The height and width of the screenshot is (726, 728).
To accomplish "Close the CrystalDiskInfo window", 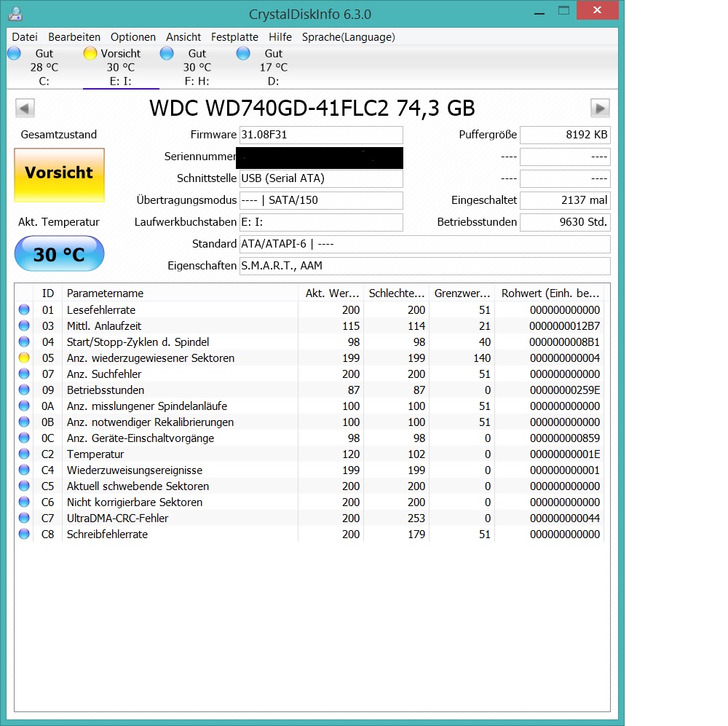I will [x=598, y=10].
